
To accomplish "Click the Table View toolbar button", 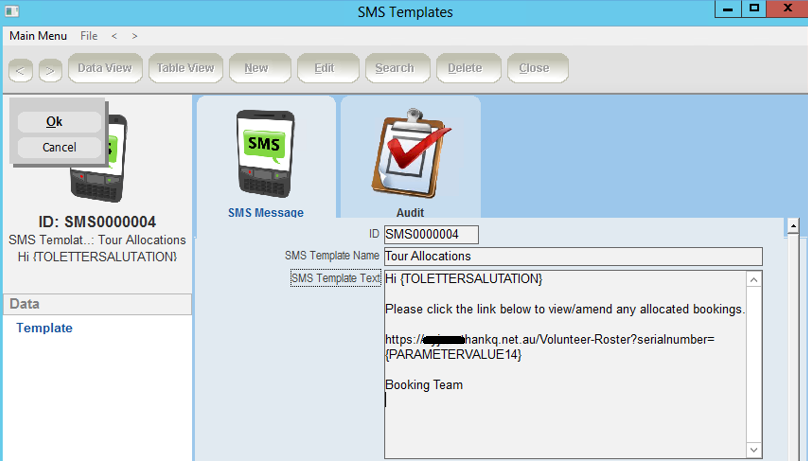I will pos(185,68).
